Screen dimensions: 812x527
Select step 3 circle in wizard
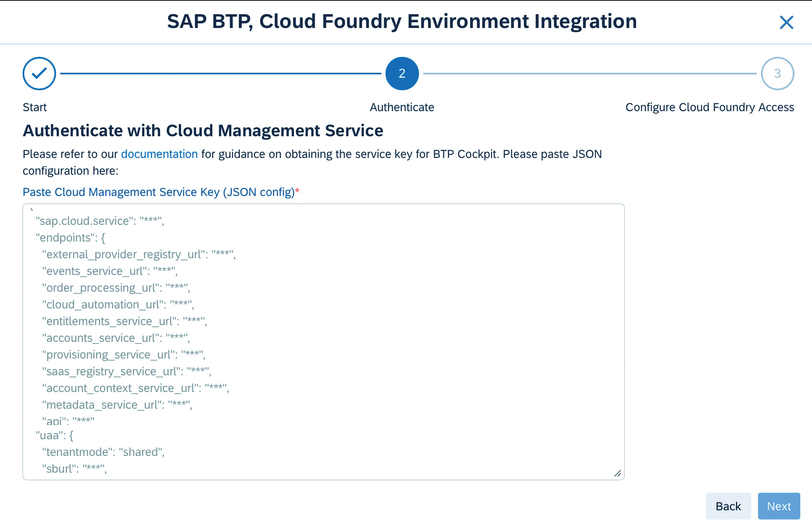pyautogui.click(x=777, y=74)
